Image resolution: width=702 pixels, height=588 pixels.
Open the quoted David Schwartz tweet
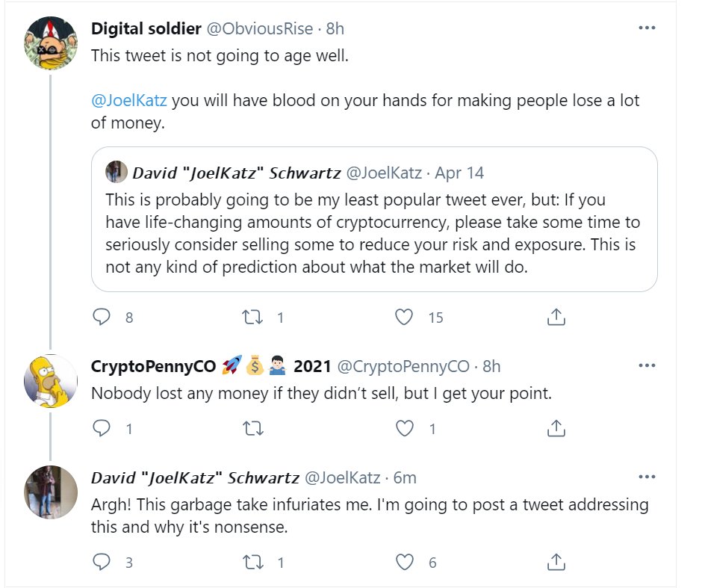pyautogui.click(x=373, y=232)
